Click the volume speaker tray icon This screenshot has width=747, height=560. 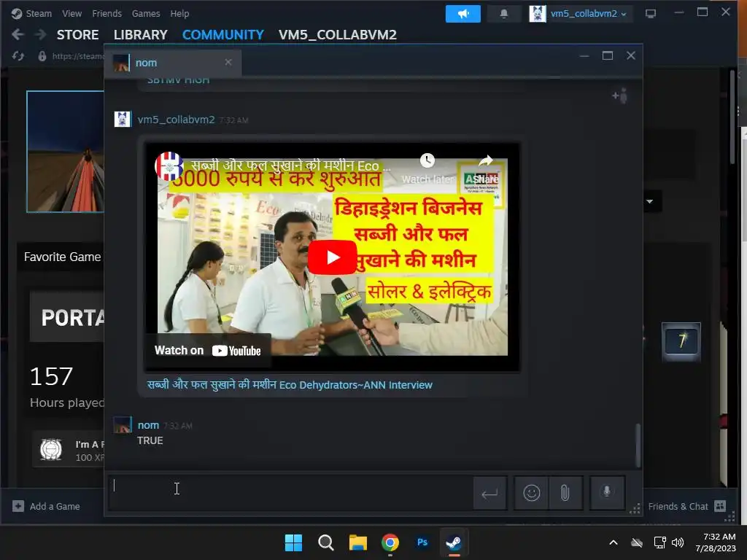tap(678, 542)
